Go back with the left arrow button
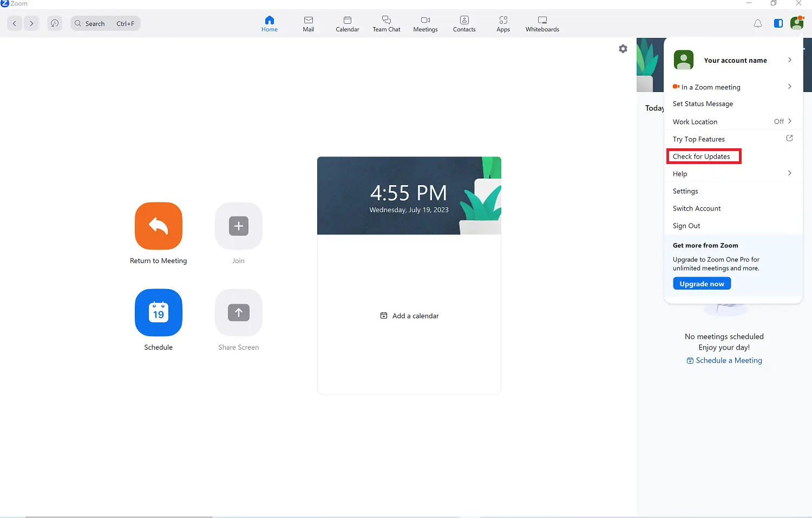The image size is (812, 518). point(15,23)
